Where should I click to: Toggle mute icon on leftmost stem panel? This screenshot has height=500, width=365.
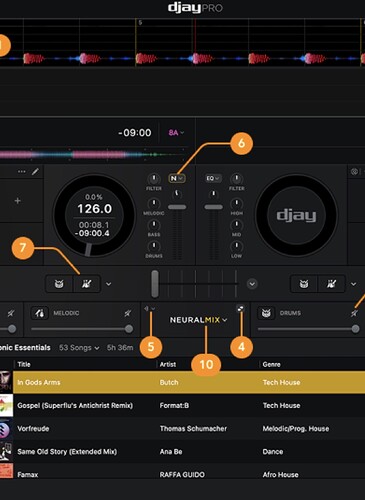click(11, 313)
